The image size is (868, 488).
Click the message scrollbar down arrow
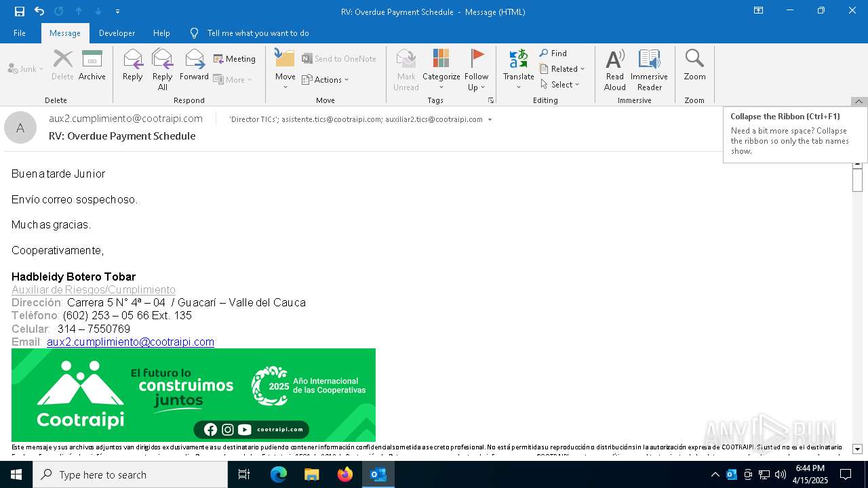(x=857, y=449)
